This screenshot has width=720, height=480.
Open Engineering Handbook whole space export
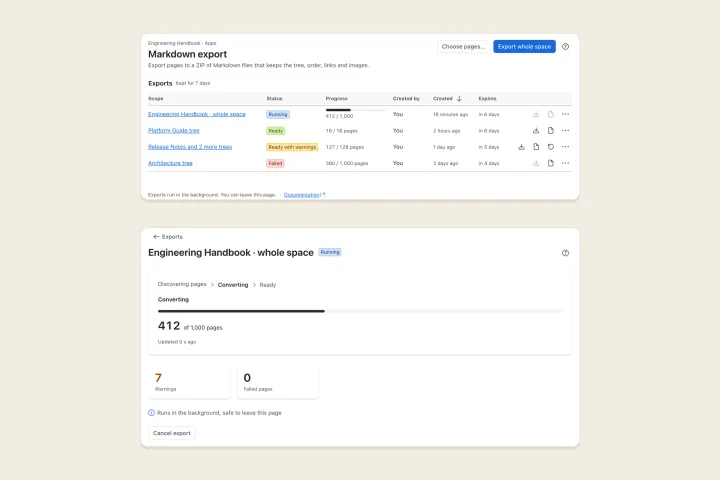(x=197, y=114)
